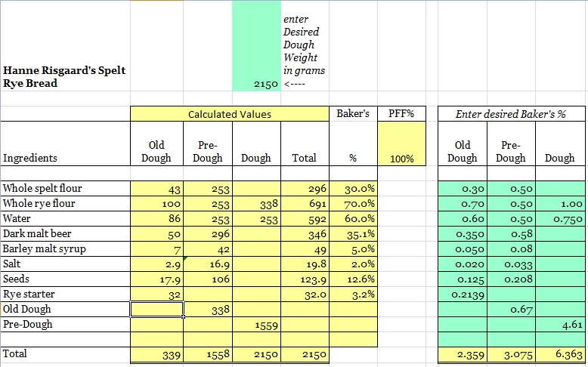Select the Ingredients column header cell
This screenshot has width=588, height=367.
coord(65,159)
